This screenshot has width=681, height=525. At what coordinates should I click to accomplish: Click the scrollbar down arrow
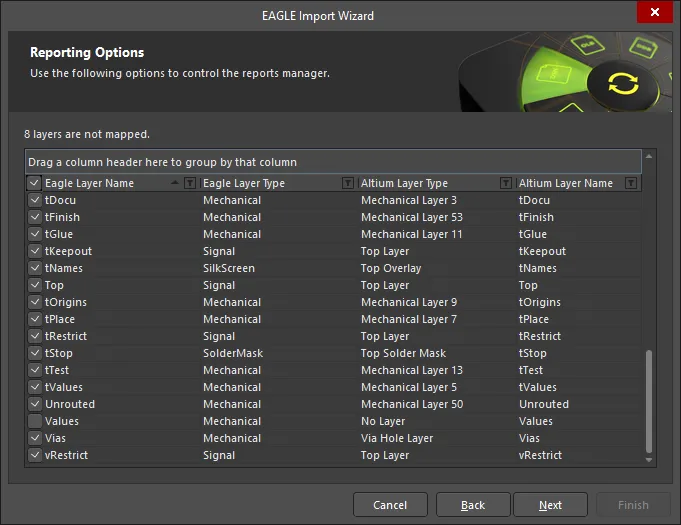click(x=649, y=460)
